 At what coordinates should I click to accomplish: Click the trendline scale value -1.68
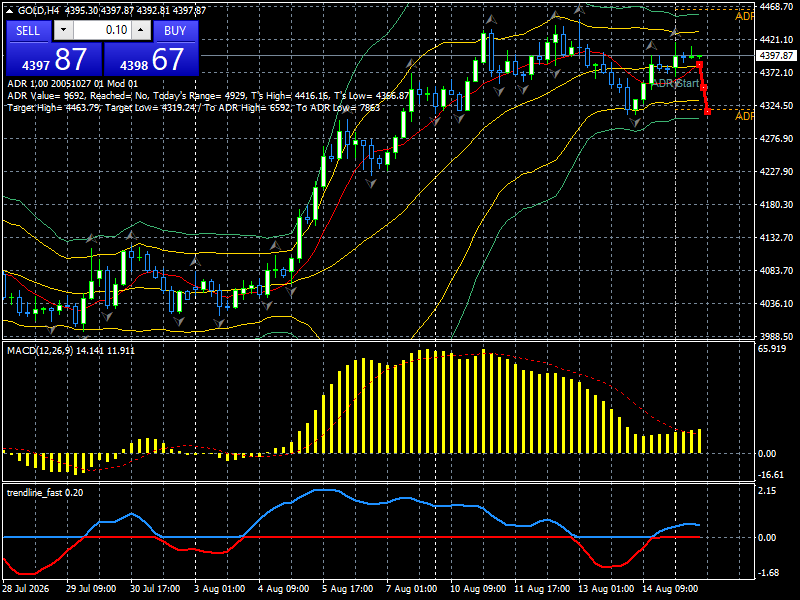(769, 572)
